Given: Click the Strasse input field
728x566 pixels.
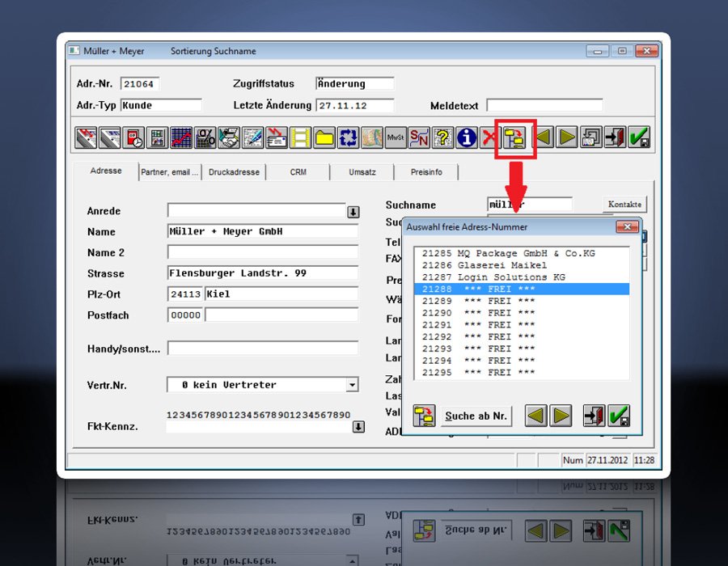Looking at the screenshot, I should pos(263,272).
